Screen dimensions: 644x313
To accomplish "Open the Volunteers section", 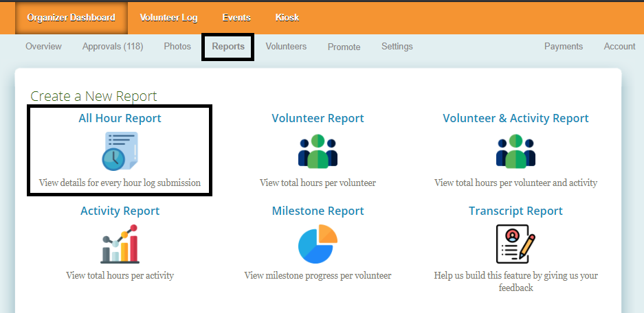I will click(286, 47).
